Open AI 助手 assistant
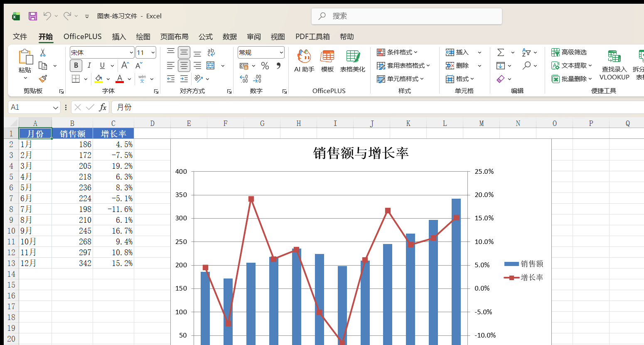Viewport: 644px width, 345px height. point(304,61)
